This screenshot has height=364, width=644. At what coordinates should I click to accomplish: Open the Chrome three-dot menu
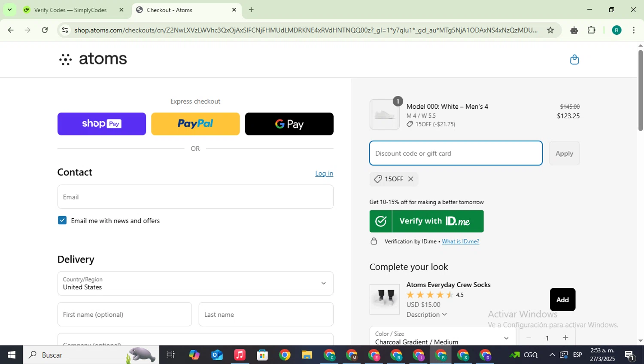[634, 30]
